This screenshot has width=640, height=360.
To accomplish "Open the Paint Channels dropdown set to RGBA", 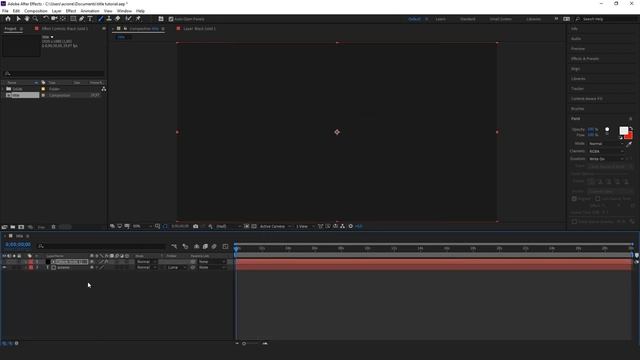I will [606, 151].
